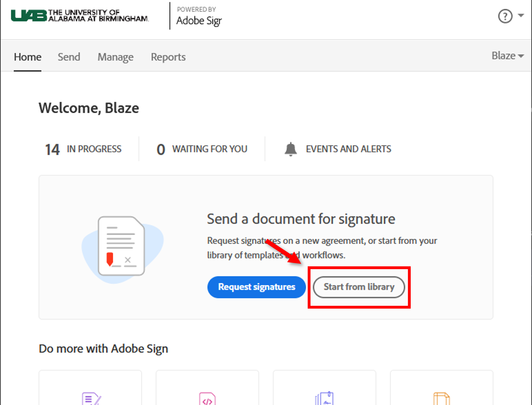
Task: Click the purple document-and-pen card icon
Action: (91, 399)
